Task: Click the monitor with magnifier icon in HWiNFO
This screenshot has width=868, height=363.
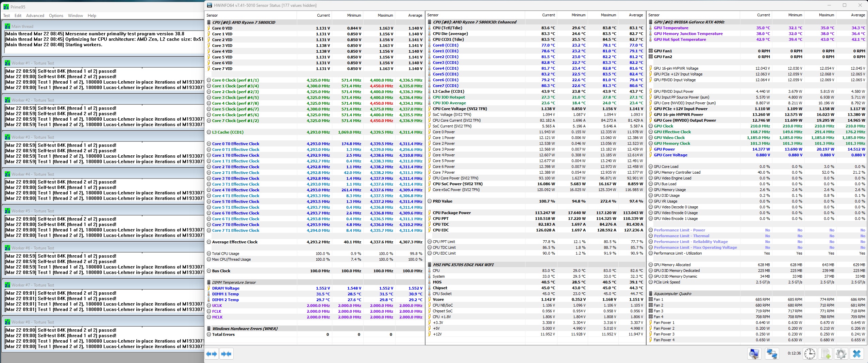Action: (754, 354)
